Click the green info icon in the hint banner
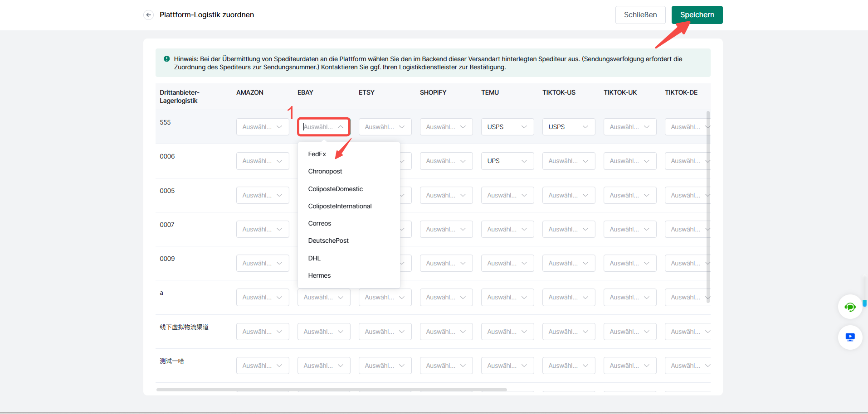868x414 pixels. click(x=166, y=59)
